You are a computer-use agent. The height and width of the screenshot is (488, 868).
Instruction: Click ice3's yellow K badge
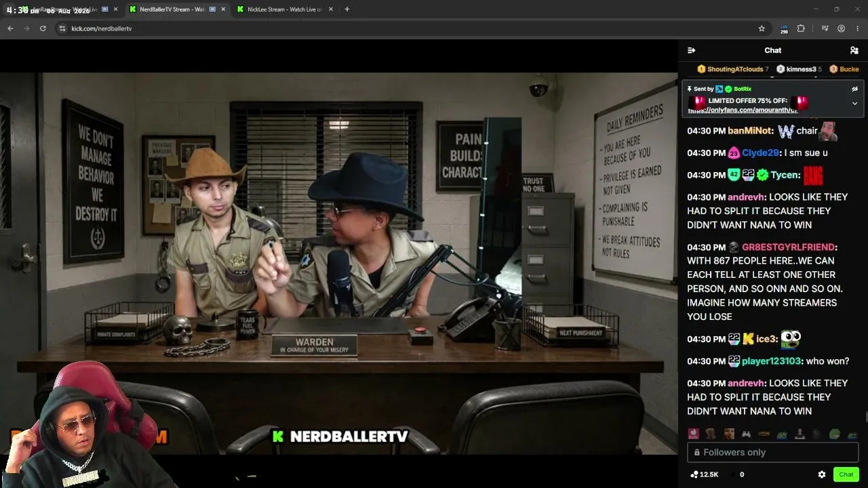(x=748, y=339)
